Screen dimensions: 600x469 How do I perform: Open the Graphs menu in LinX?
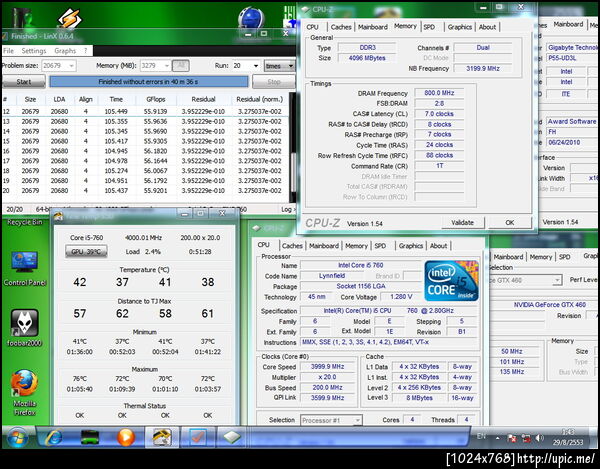(x=65, y=51)
